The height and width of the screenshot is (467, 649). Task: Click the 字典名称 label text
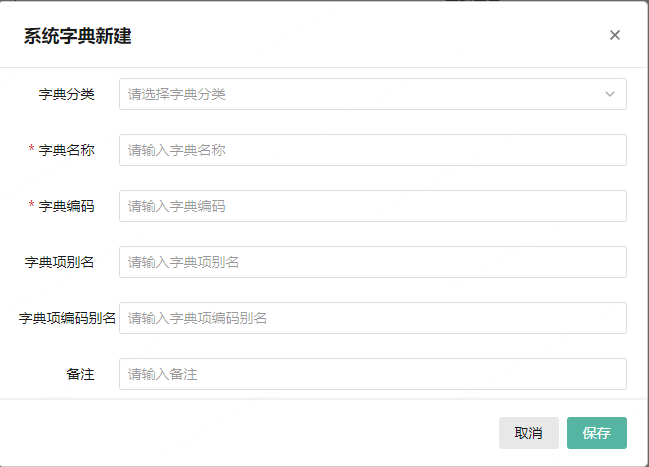67,150
